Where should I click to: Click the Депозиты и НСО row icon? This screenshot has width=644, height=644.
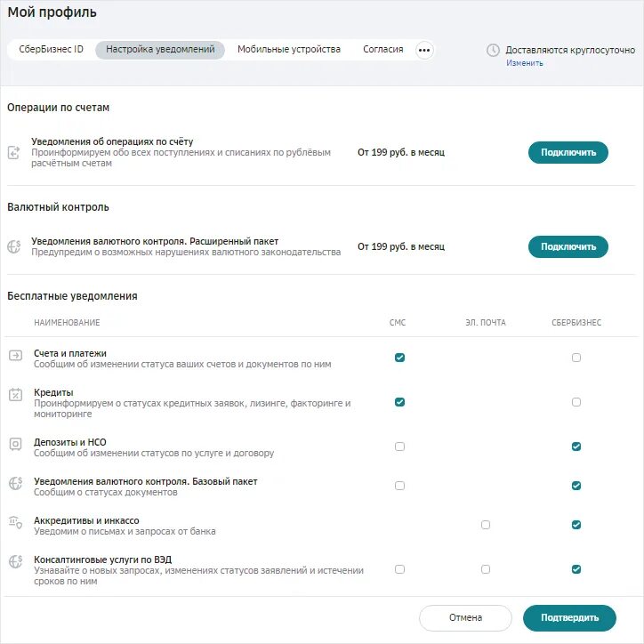[x=15, y=444]
